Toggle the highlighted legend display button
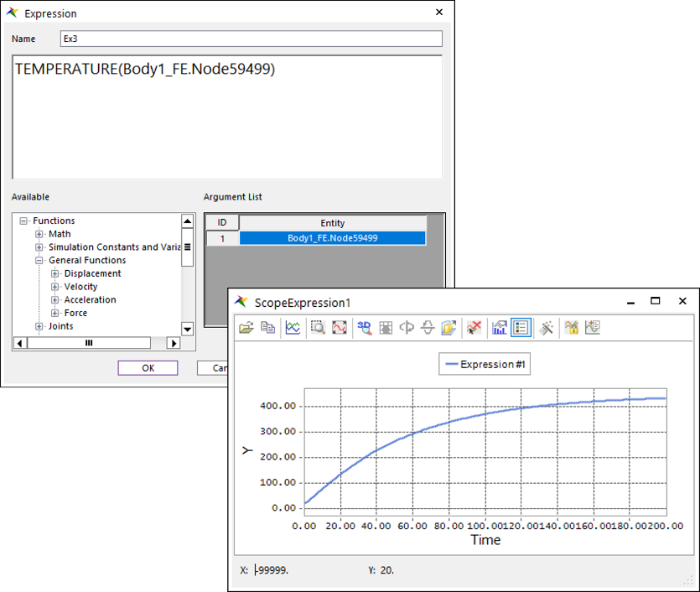Image resolution: width=700 pixels, height=592 pixels. [x=521, y=328]
